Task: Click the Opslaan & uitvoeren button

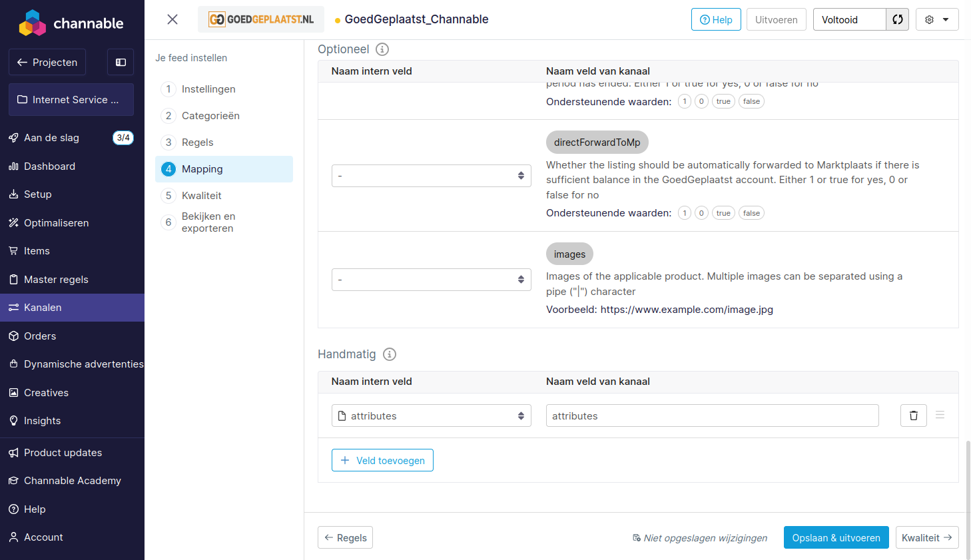Action: pos(836,537)
